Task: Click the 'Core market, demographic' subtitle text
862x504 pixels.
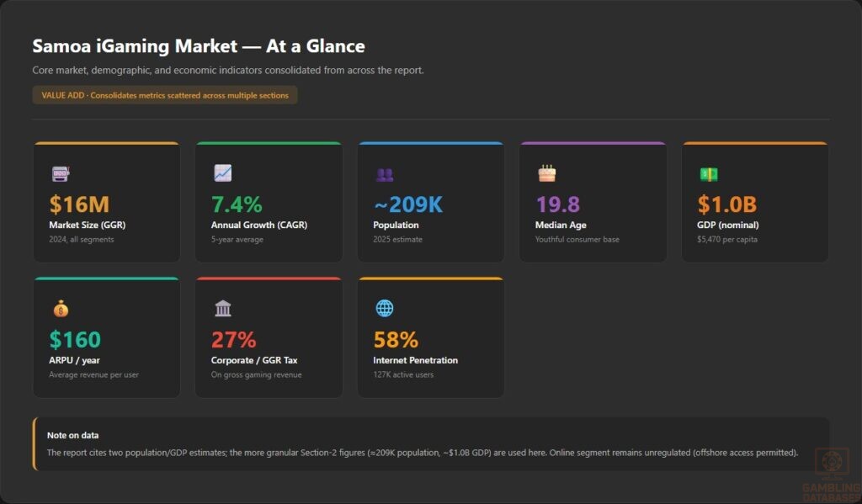Action: click(x=228, y=71)
